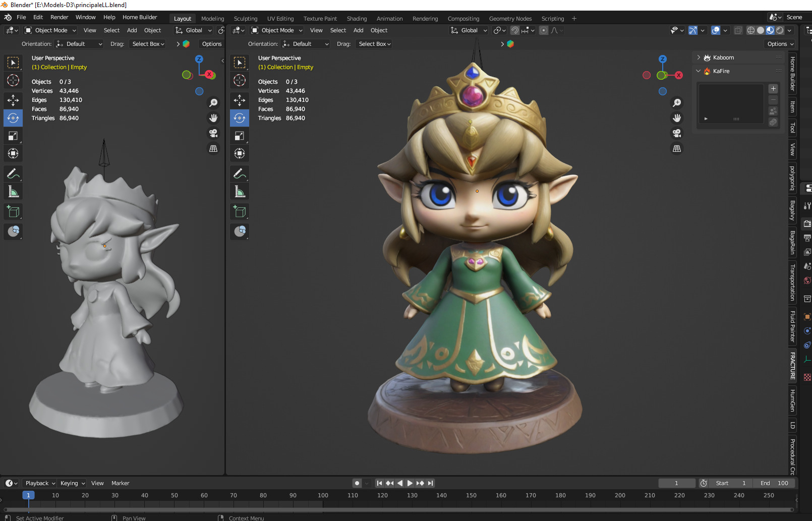Click the Z axis on right viewport gizmo
Viewport: 812px width, 521px height.
[663, 59]
